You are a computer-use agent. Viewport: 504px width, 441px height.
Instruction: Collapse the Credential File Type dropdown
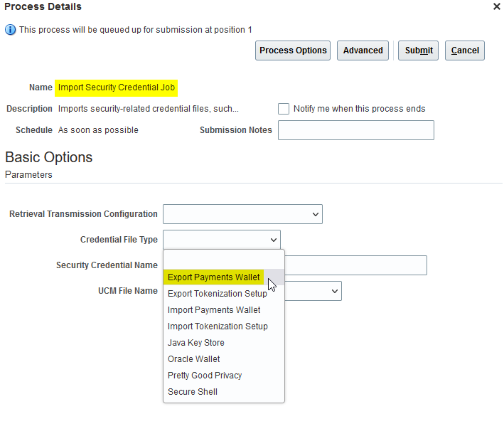pyautogui.click(x=222, y=240)
